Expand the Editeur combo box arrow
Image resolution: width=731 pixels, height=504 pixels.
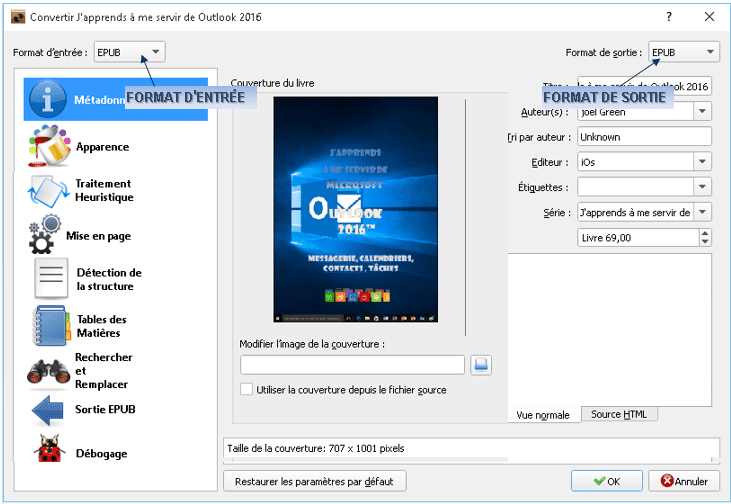point(702,162)
